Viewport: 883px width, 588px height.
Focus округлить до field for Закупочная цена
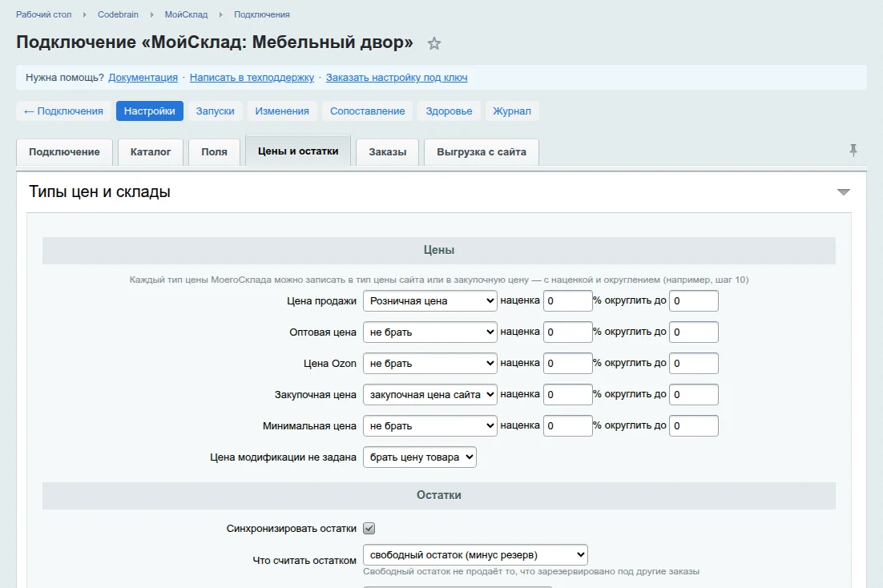click(x=694, y=395)
